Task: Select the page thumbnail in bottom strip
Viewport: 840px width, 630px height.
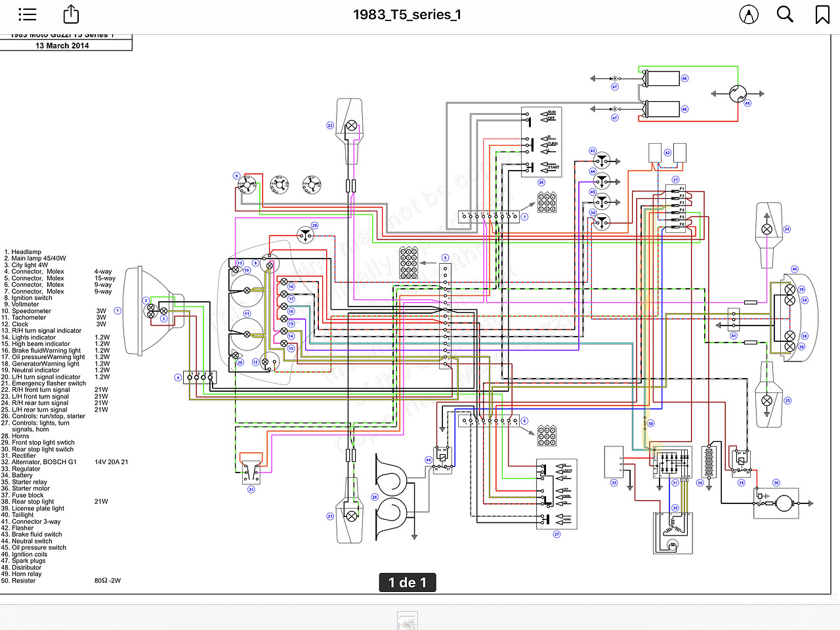Action: click(408, 621)
